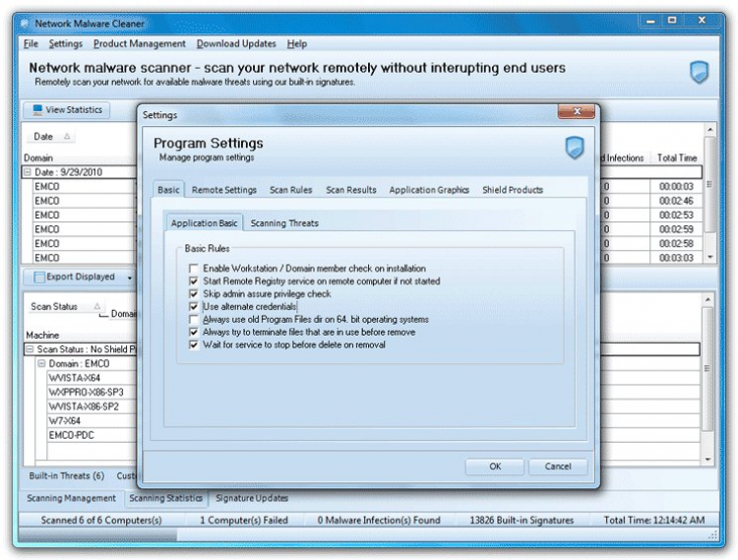738x560 pixels.
Task: Enable Workstation / Domain member check checkbox
Action: point(194,269)
